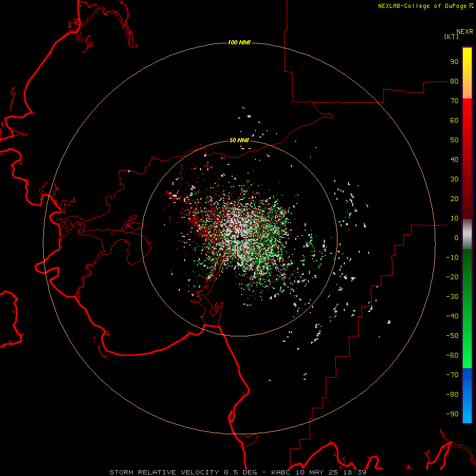The image size is (476, 476).
Task: Click the 80 value on the color scale
Action: [454, 81]
